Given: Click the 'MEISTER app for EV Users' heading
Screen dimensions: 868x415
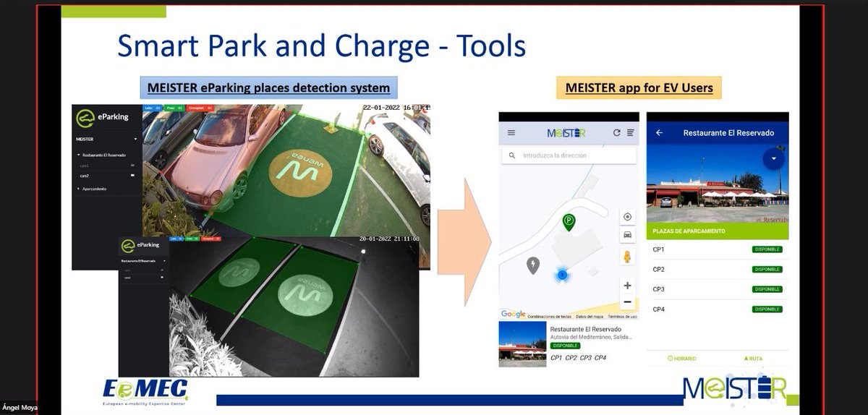Looking at the screenshot, I should click(639, 88).
